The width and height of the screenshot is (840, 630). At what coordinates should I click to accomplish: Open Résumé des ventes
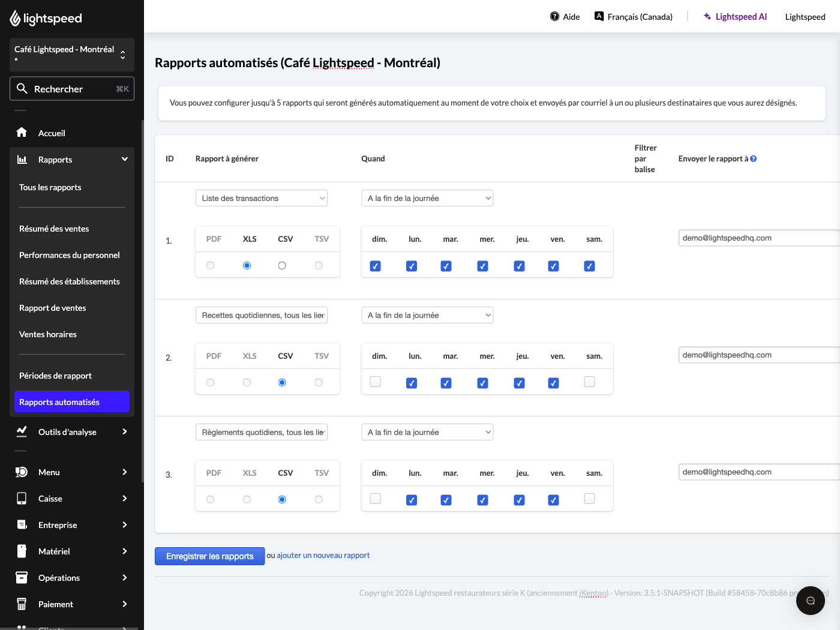coord(54,229)
